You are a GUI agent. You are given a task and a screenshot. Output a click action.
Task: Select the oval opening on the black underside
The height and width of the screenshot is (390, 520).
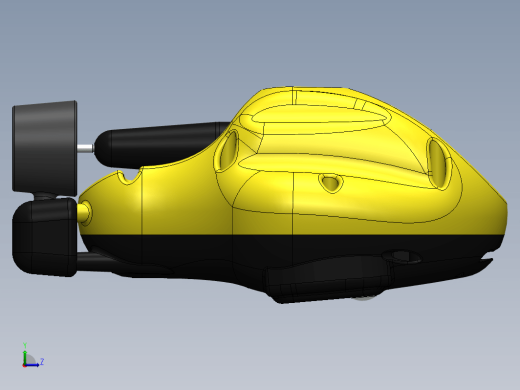[401, 257]
